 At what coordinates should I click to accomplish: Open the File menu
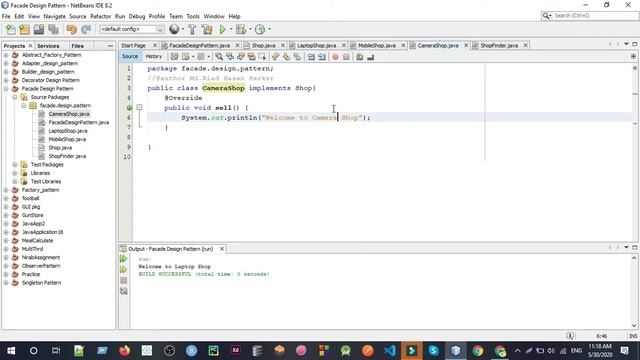click(6, 16)
